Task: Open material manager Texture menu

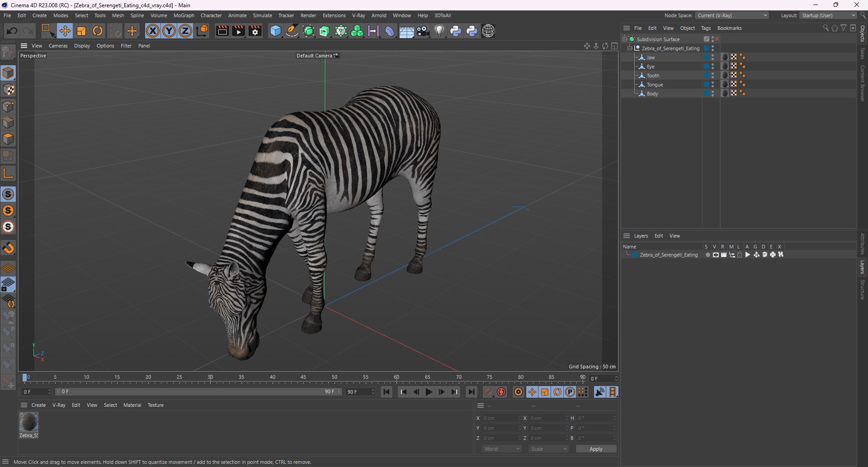Action: [x=156, y=405]
